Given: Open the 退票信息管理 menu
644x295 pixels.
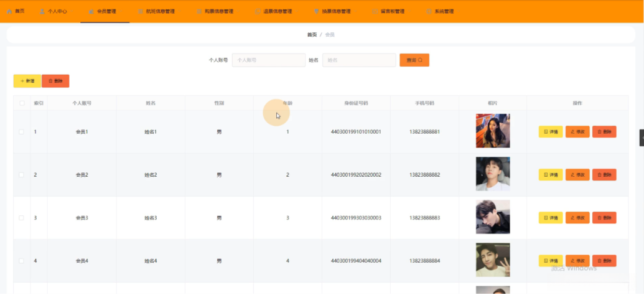Looking at the screenshot, I should click(x=274, y=11).
